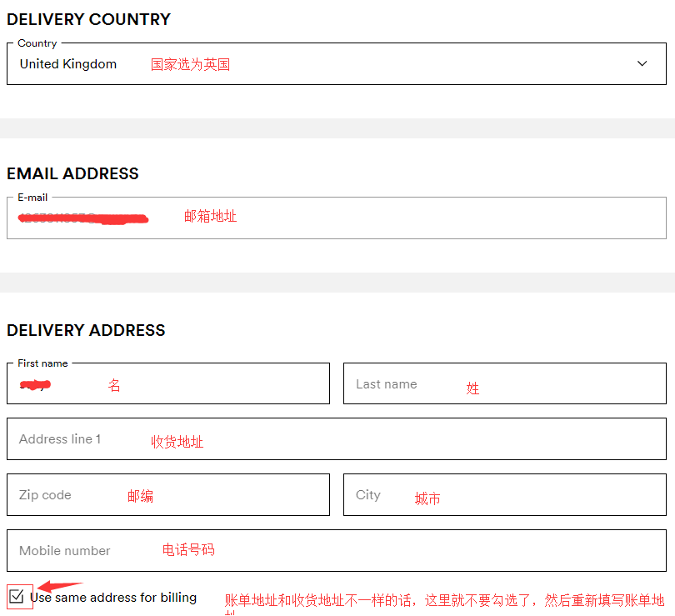Click the red '邮箱地址' annotation text

tap(210, 216)
